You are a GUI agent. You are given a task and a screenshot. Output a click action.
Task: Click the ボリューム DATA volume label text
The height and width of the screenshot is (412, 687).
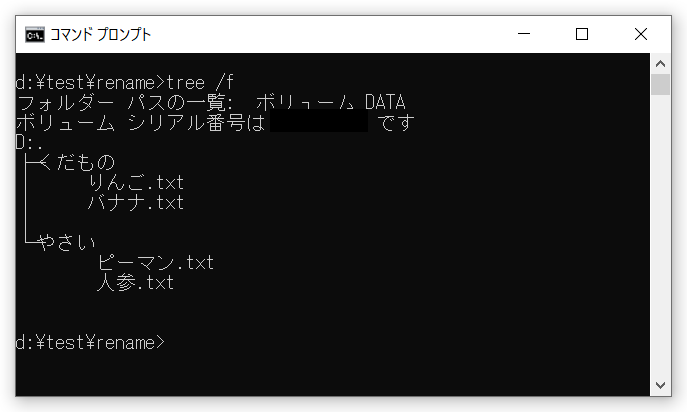point(331,103)
